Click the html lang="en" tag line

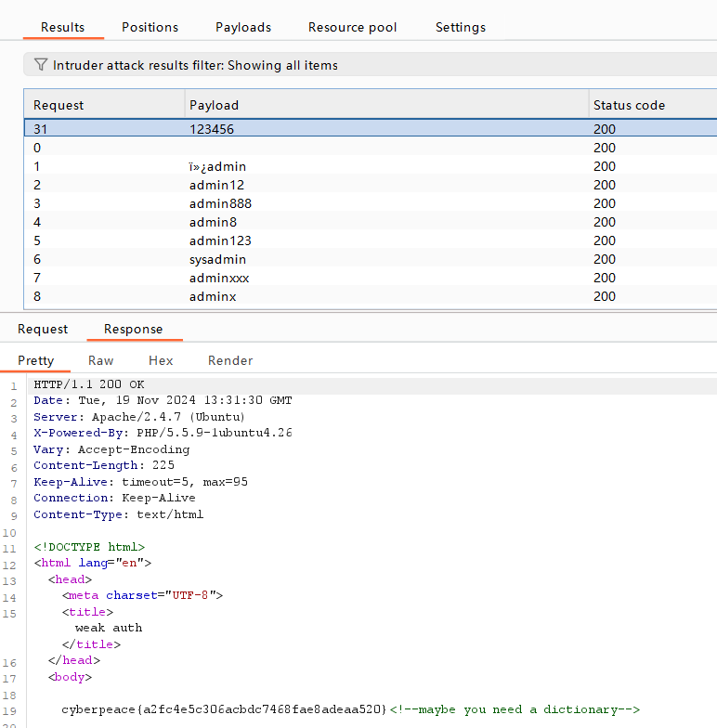tap(93, 563)
